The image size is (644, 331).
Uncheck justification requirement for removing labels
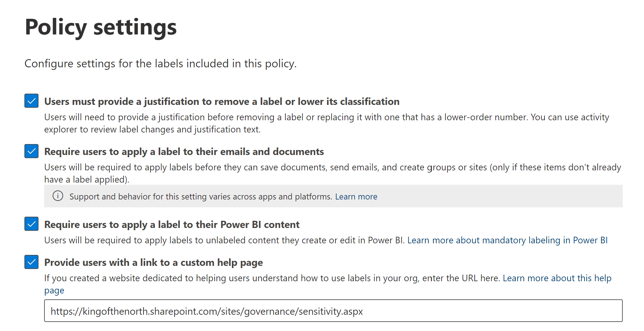31,101
